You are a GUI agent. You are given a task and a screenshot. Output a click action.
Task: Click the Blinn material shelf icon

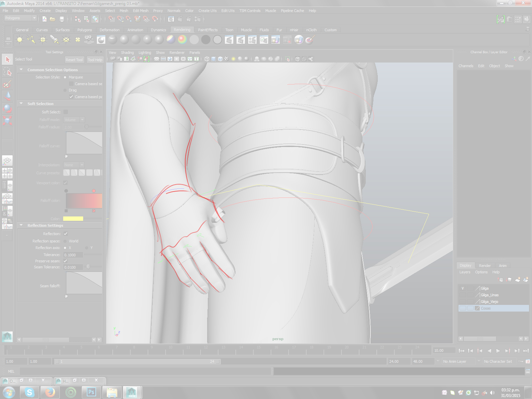tap(124, 40)
